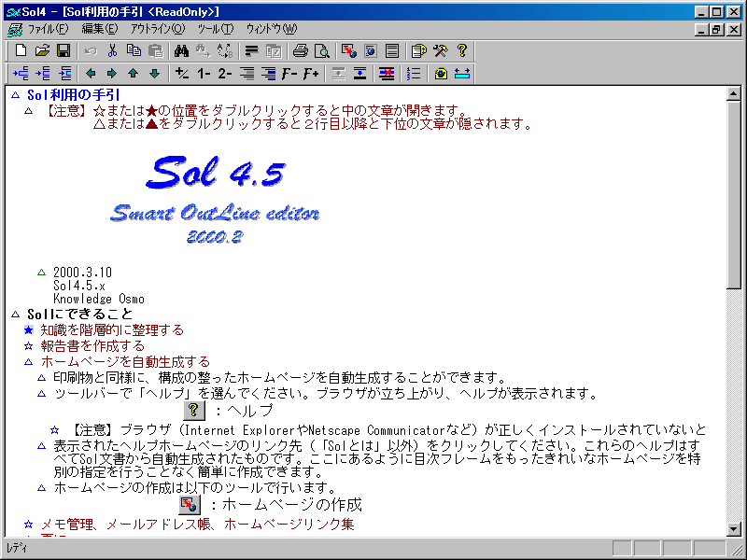This screenshot has width=747, height=560.
Task: Collapse the 'Sol利用の手引' top node triangle
Action: tap(16, 95)
